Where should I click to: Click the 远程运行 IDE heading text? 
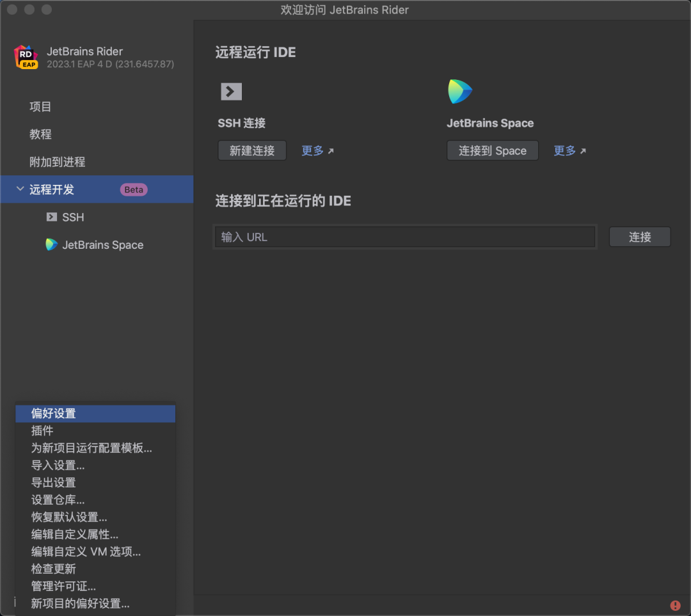pyautogui.click(x=255, y=52)
